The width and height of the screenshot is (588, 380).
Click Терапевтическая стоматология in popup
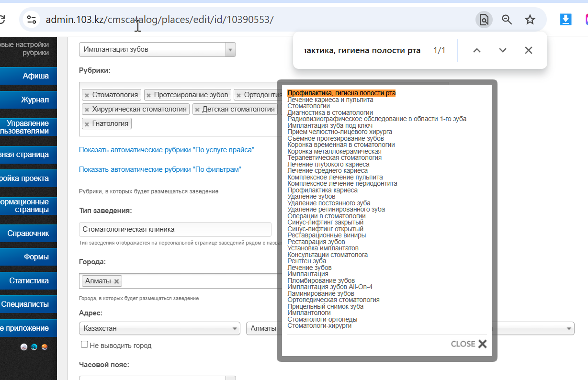[335, 157]
